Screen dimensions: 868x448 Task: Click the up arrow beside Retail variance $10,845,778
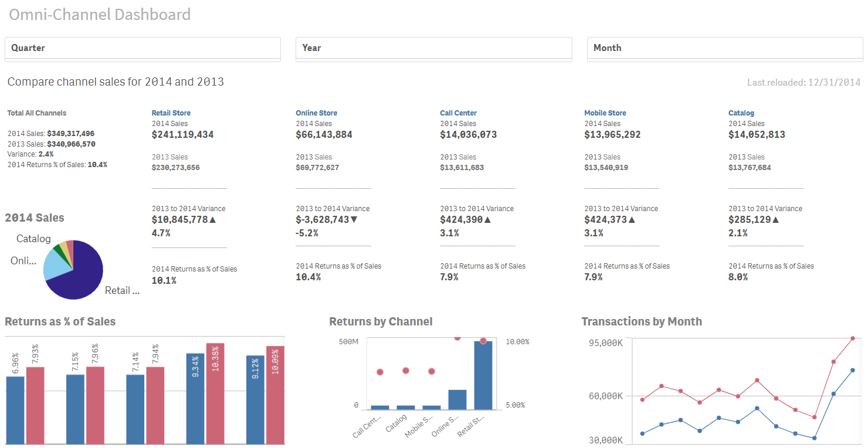tap(213, 220)
